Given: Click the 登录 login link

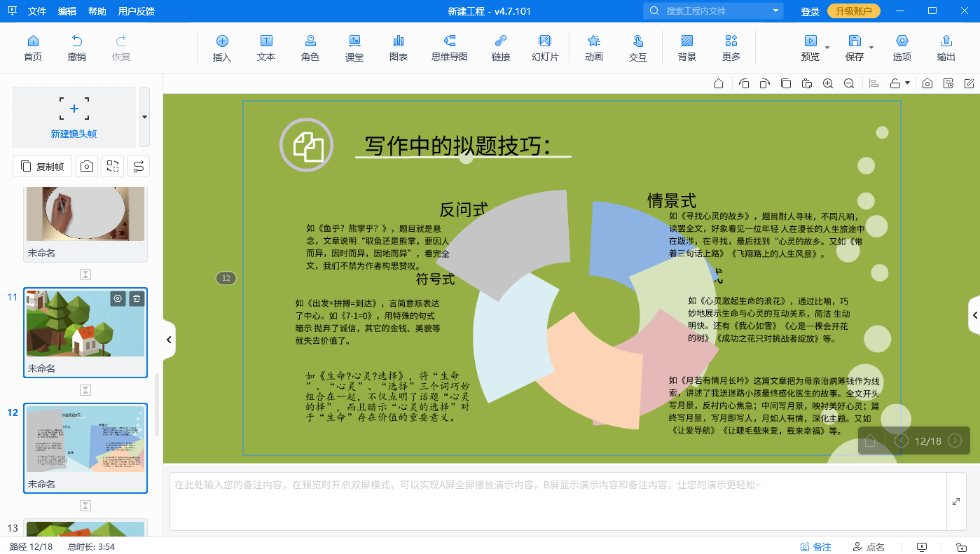Looking at the screenshot, I should pos(810,11).
